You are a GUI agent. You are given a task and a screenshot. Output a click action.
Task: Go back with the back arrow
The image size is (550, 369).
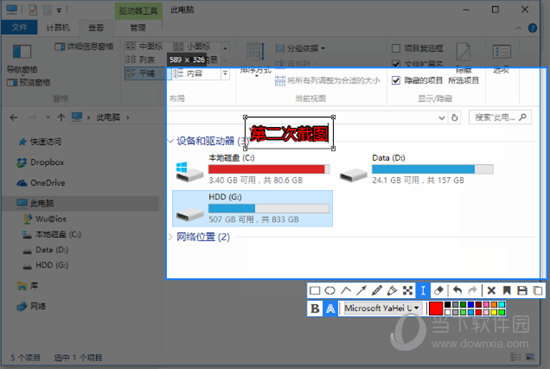pyautogui.click(x=14, y=118)
